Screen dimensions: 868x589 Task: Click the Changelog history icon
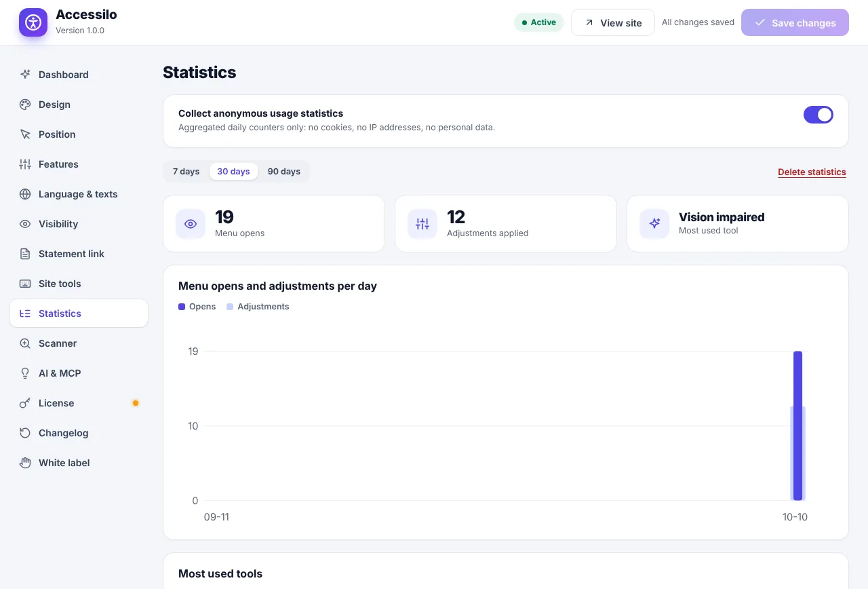click(25, 433)
